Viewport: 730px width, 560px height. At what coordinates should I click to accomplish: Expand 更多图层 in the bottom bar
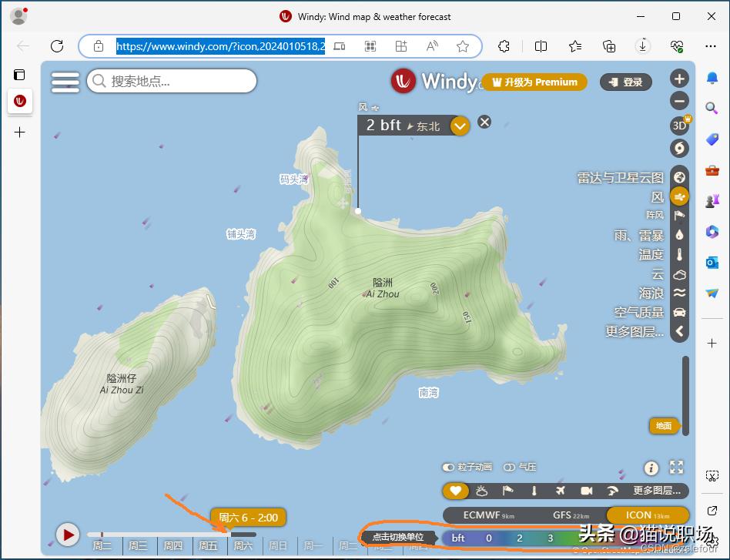pos(656,491)
